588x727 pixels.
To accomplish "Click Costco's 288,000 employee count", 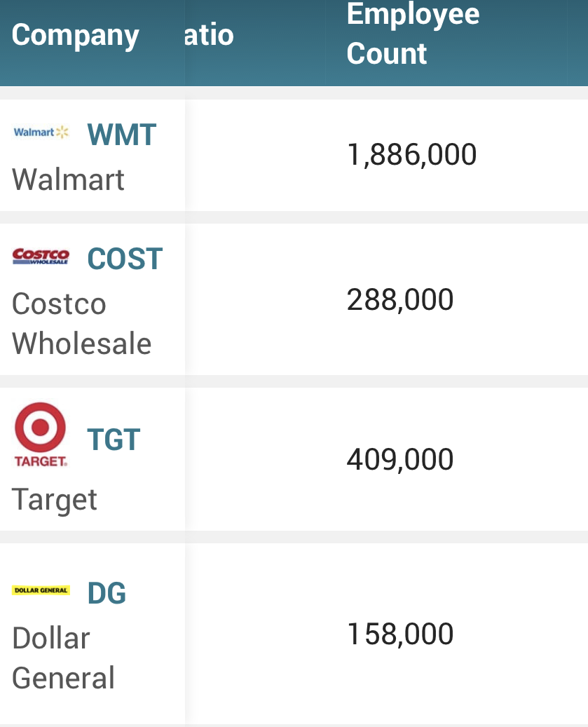I will pyautogui.click(x=400, y=299).
